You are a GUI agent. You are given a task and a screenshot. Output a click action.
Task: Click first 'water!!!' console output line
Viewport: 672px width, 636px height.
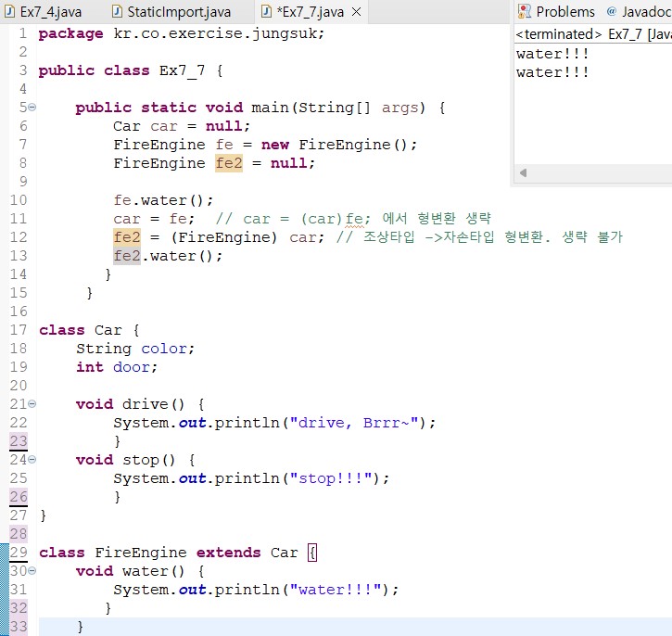click(x=552, y=54)
